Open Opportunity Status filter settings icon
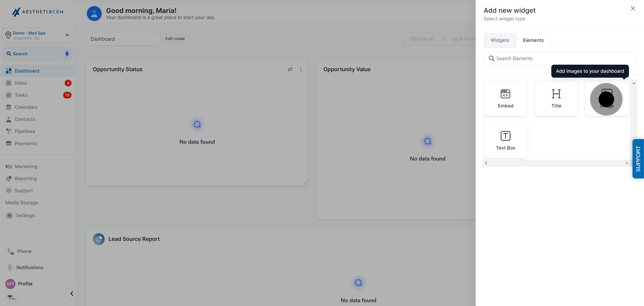Viewport: 644px width, 306px height. pyautogui.click(x=290, y=69)
